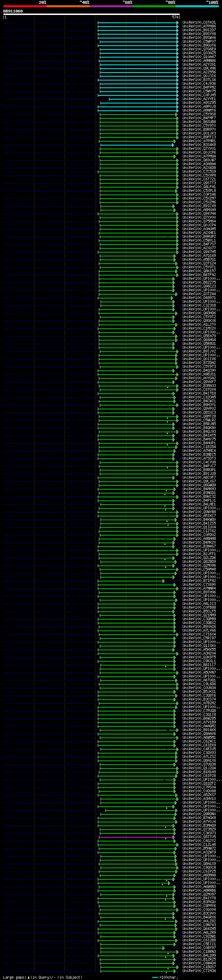Select hit label UniRef100_C5WV75

click(x=199, y=91)
